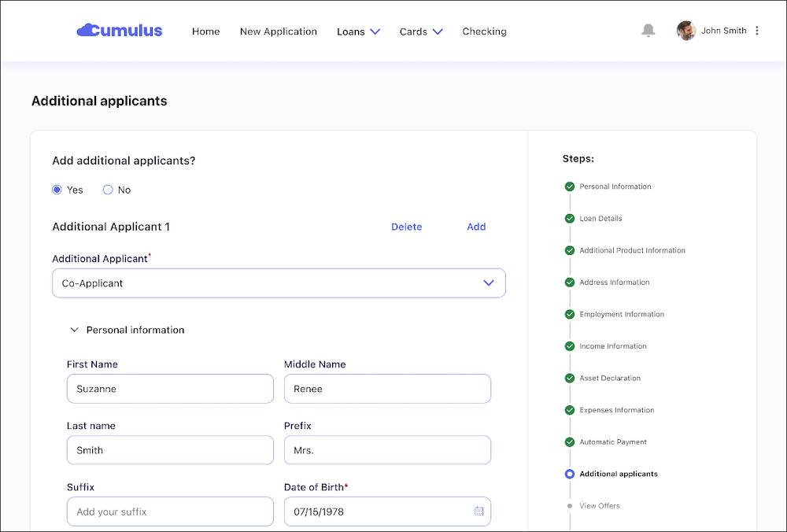Click John Smith's profile avatar

[685, 31]
